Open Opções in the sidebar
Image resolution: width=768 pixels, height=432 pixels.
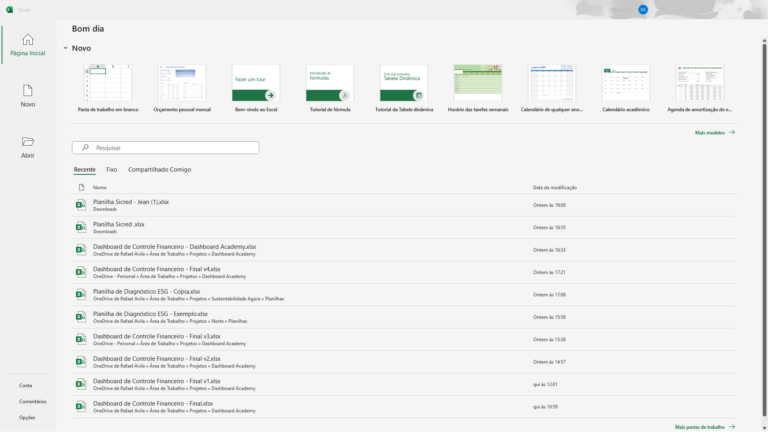tap(27, 418)
